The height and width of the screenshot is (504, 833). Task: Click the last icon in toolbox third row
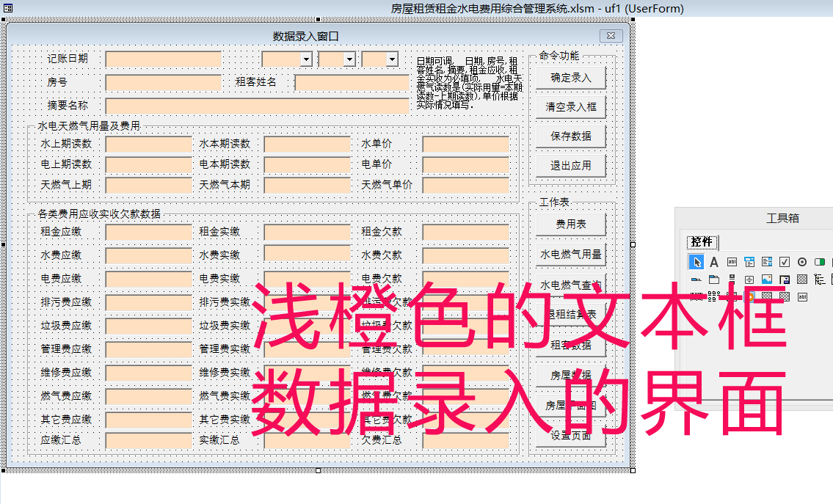(x=802, y=297)
